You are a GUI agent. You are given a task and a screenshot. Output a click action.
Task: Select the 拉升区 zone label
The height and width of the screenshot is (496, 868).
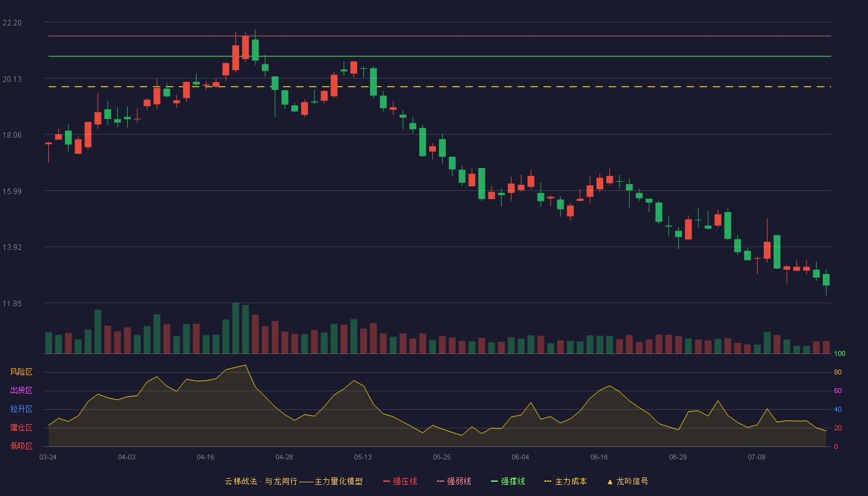pyautogui.click(x=21, y=409)
